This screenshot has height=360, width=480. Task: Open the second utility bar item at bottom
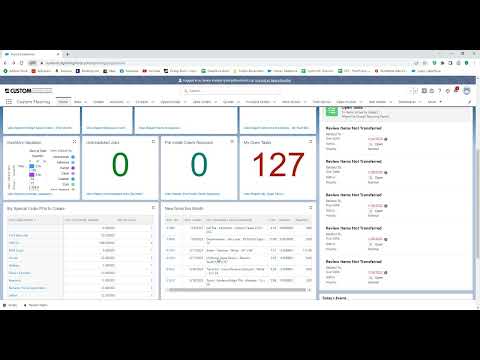point(36,305)
